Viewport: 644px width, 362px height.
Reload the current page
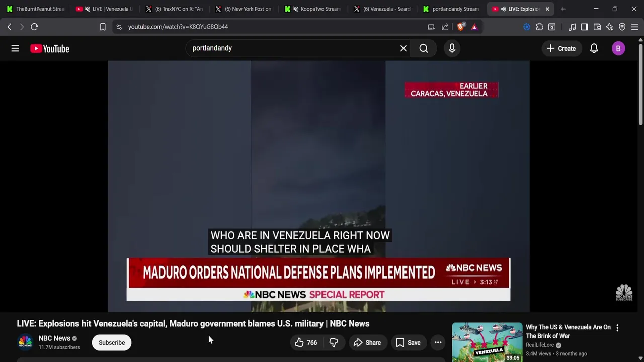click(34, 27)
